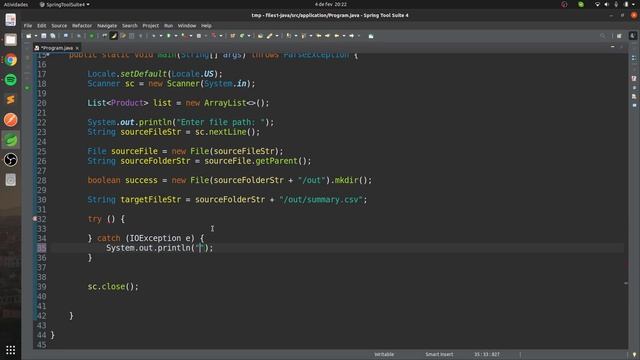
Task: Click the Open Type toolbar icon
Action: [260, 36]
